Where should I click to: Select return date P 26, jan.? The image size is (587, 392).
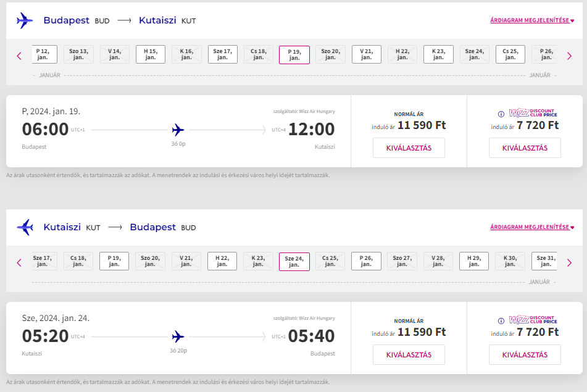(x=366, y=261)
